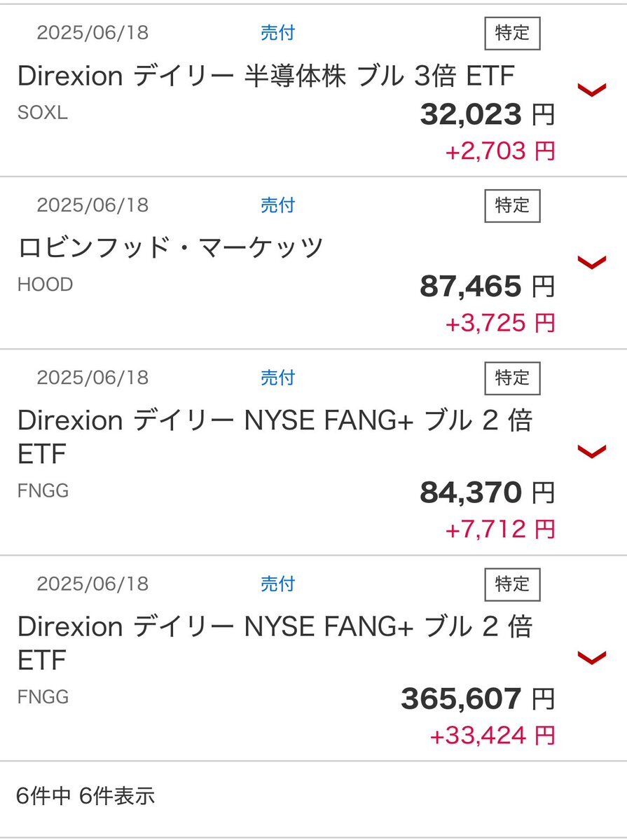
Task: Click the 特定 badge on the 365,607 yen row
Action: pyautogui.click(x=512, y=584)
